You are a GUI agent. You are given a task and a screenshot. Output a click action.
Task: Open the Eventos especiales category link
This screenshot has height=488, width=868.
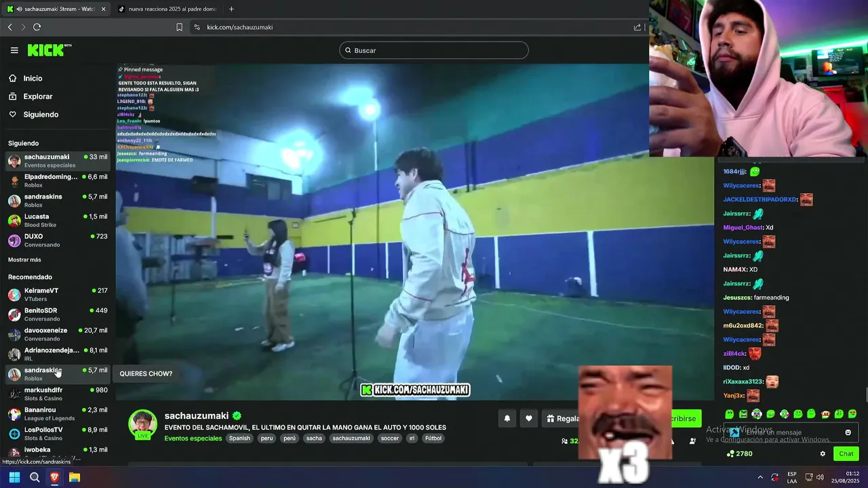pos(193,438)
